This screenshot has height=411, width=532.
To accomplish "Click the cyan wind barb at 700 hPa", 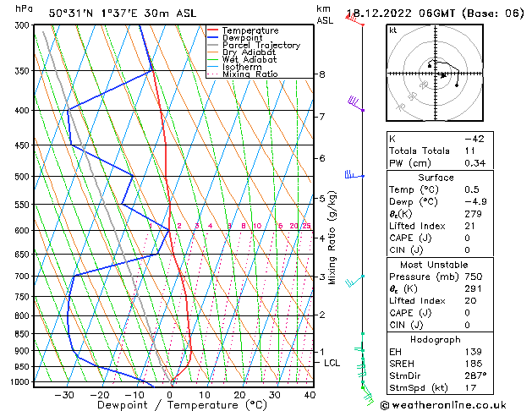I will click(355, 281).
